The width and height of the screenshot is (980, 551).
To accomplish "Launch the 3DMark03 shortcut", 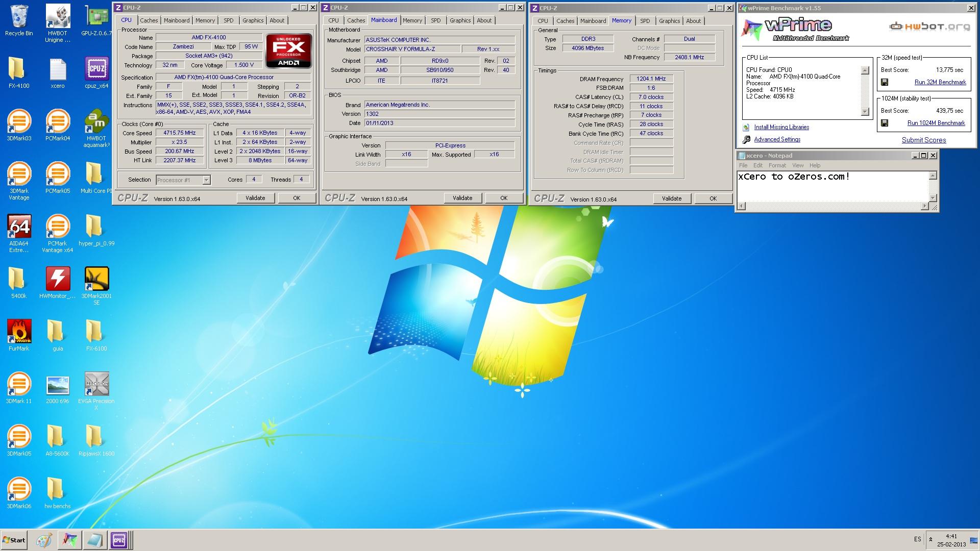I will 19,126.
